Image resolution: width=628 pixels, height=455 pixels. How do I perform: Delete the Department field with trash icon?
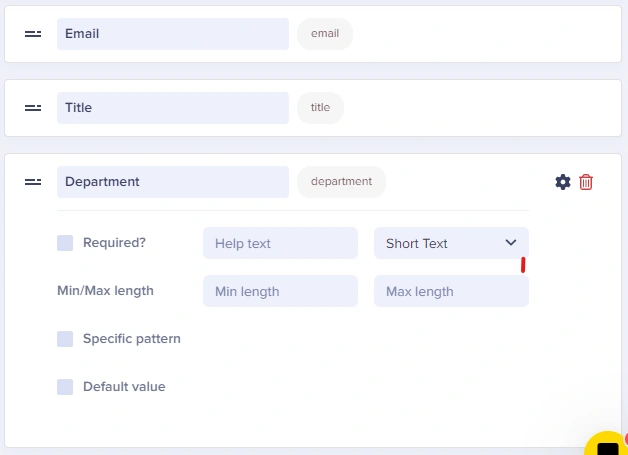click(586, 182)
